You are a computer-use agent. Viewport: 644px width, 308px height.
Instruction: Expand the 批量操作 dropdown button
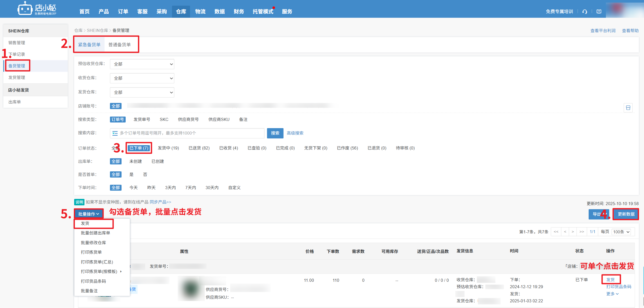point(89,214)
